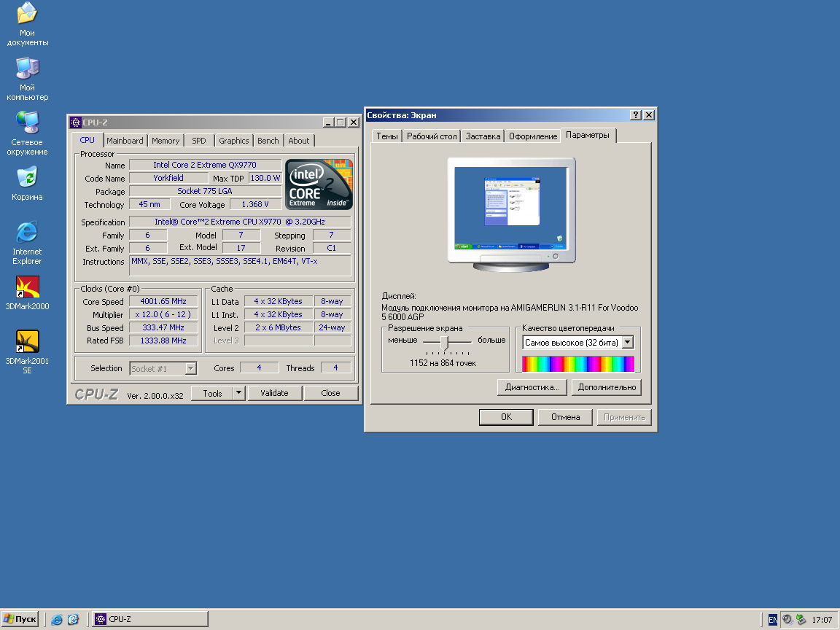840x630 pixels.
Task: Click the Tools button in CPU-Z
Action: point(212,393)
